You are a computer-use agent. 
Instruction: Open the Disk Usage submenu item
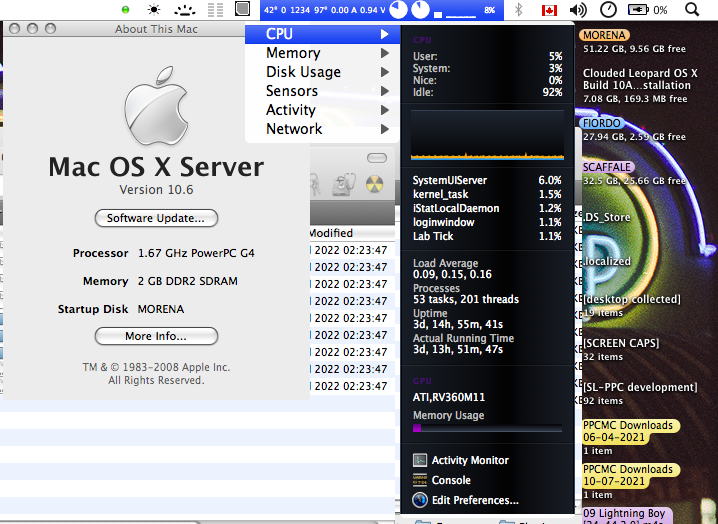[x=322, y=72]
